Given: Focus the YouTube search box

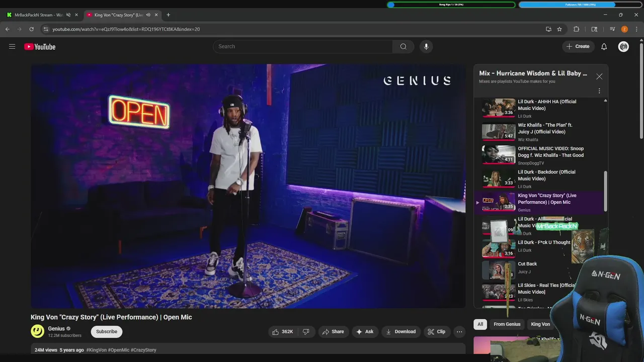Looking at the screenshot, I should click(x=303, y=47).
